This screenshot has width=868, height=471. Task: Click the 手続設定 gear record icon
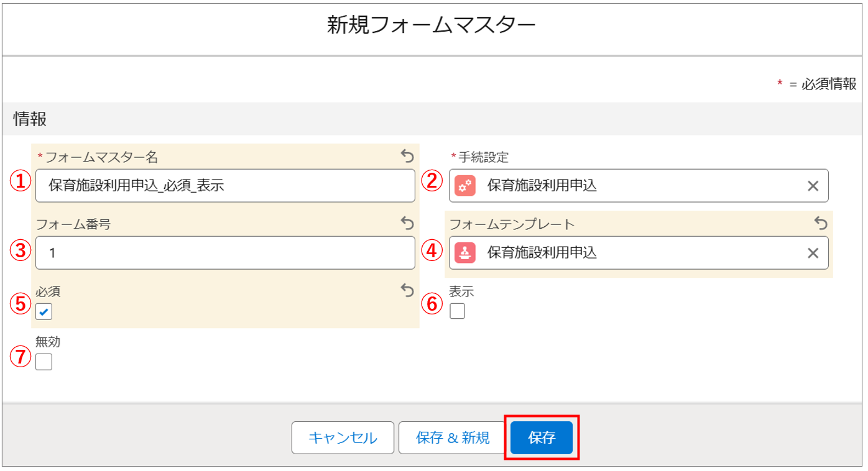(x=465, y=186)
